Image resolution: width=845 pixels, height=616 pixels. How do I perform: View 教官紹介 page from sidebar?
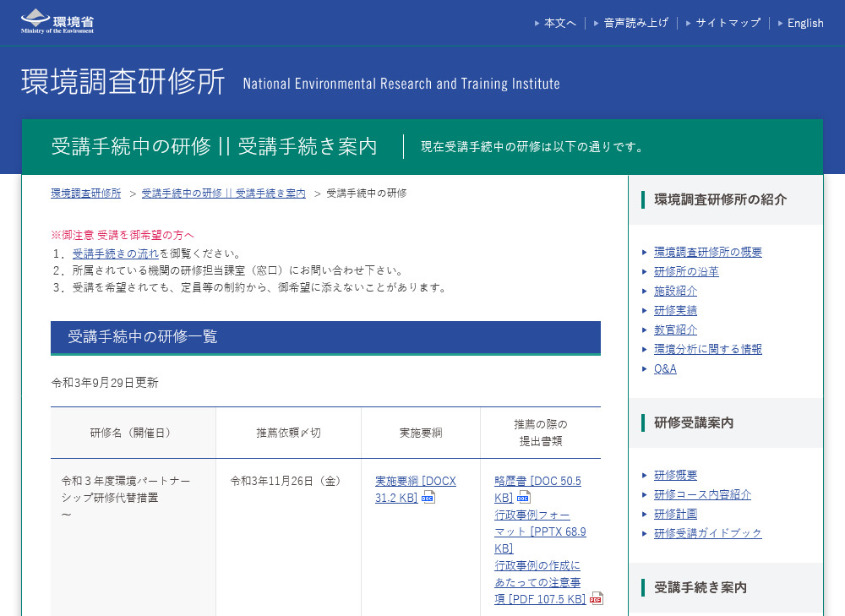[675, 330]
